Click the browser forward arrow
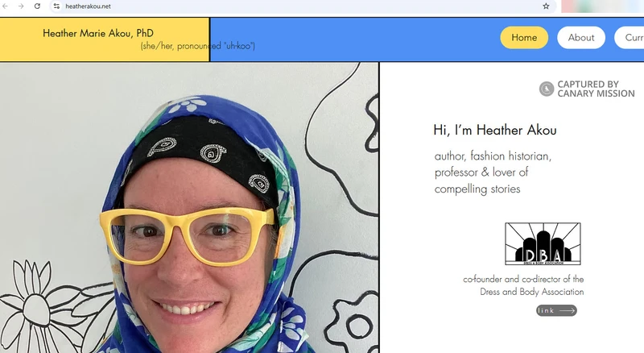The width and height of the screenshot is (644, 353). pos(21,6)
